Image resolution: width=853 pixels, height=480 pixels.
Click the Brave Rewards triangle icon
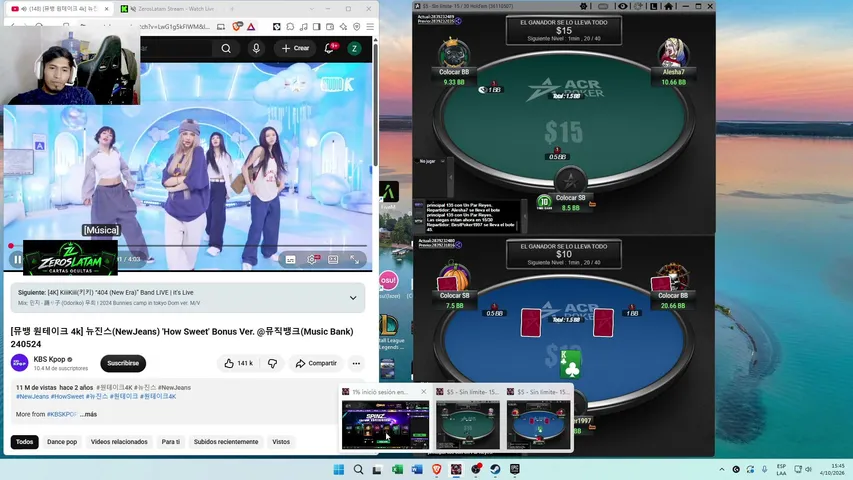251,27
